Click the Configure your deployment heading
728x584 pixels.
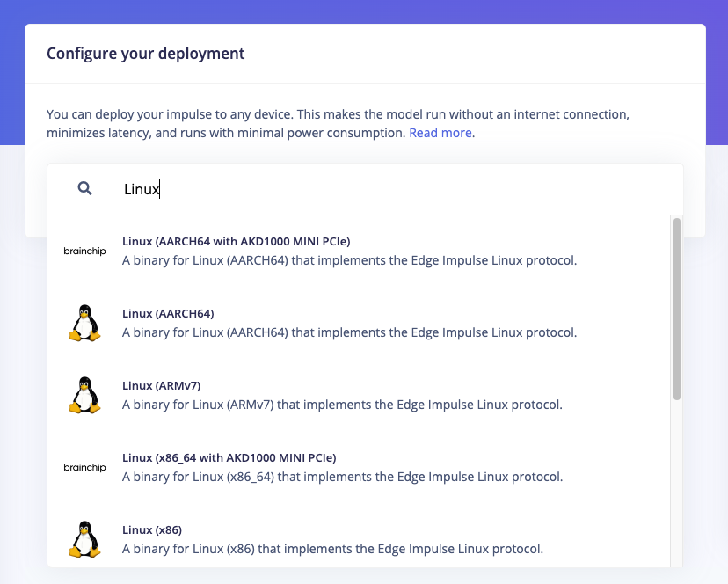[145, 54]
